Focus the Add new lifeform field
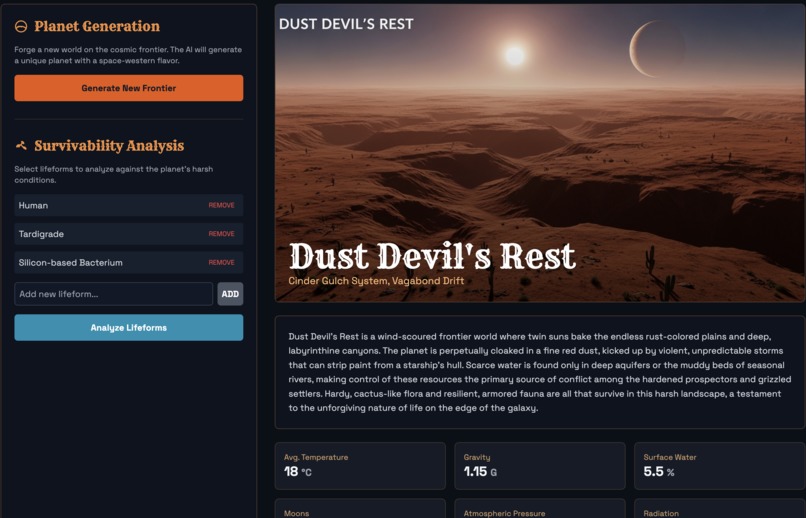Screen dimensions: 806x518 click(114, 294)
